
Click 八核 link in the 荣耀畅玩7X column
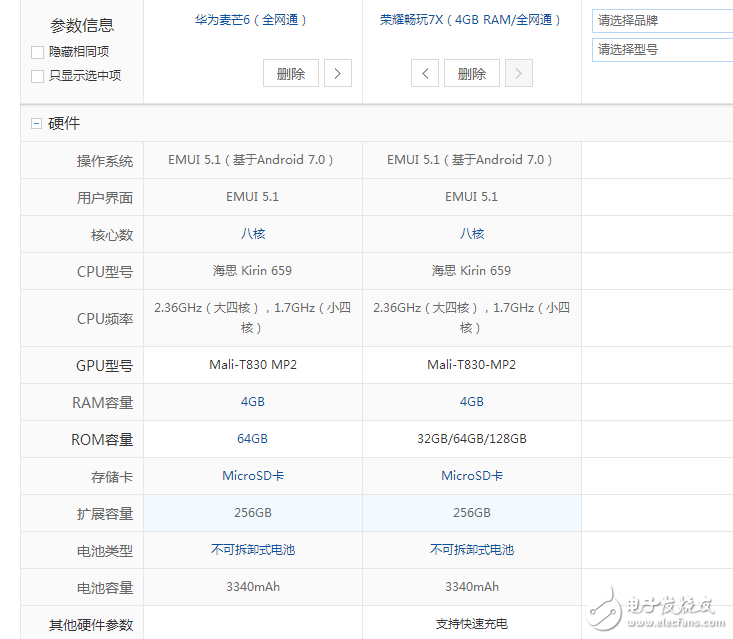471,234
